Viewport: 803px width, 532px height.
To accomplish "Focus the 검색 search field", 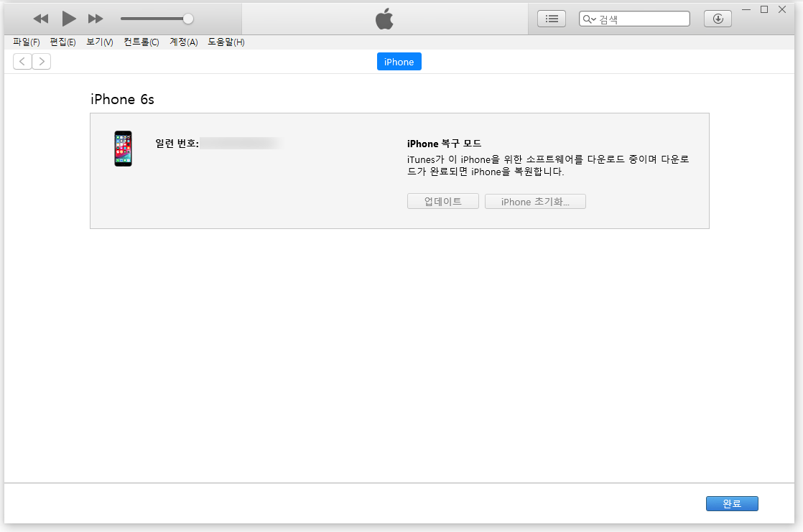I will 634,19.
